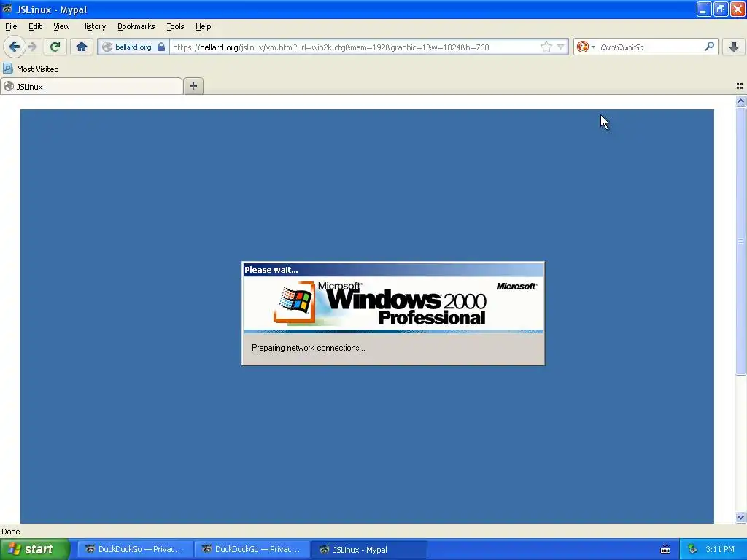Image resolution: width=747 pixels, height=560 pixels.
Task: Click the Please wait dialog title bar
Action: point(393,270)
